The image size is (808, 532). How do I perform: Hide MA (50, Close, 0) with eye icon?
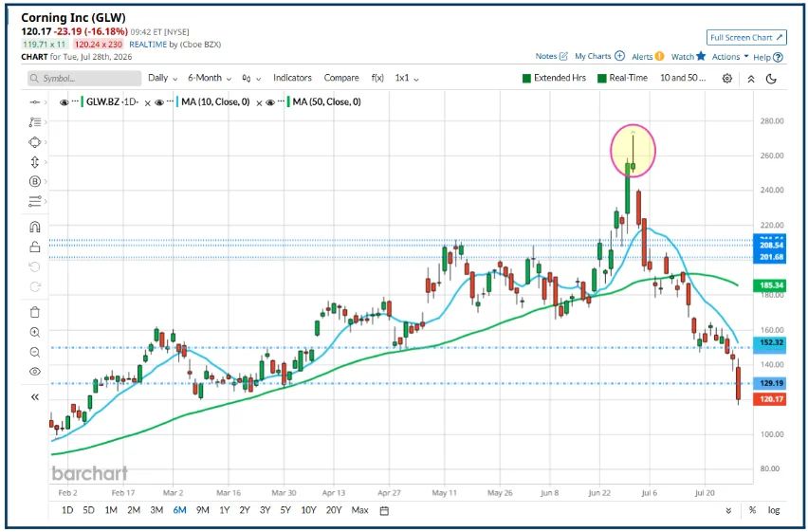coord(270,102)
